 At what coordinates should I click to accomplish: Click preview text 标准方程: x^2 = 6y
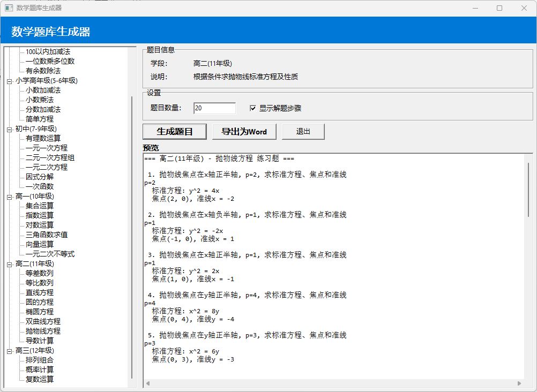(185, 351)
